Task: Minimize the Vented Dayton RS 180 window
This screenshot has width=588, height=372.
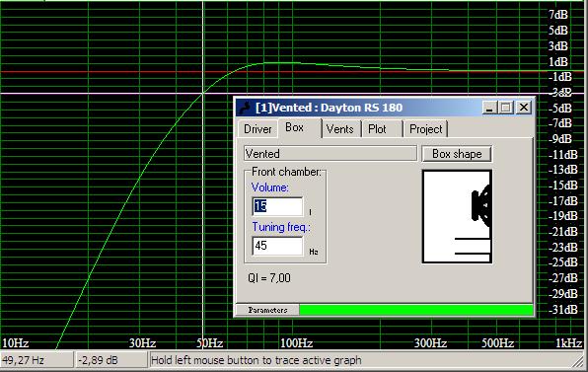Action: click(x=489, y=108)
